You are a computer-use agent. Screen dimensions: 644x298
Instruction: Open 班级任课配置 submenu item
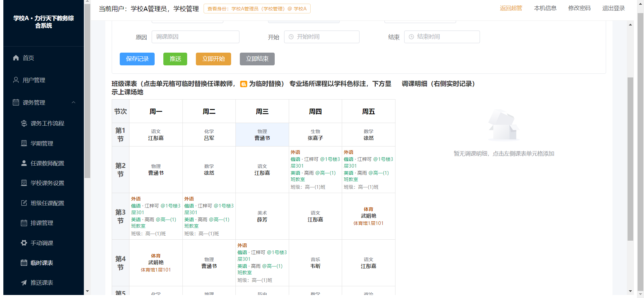tap(44, 203)
